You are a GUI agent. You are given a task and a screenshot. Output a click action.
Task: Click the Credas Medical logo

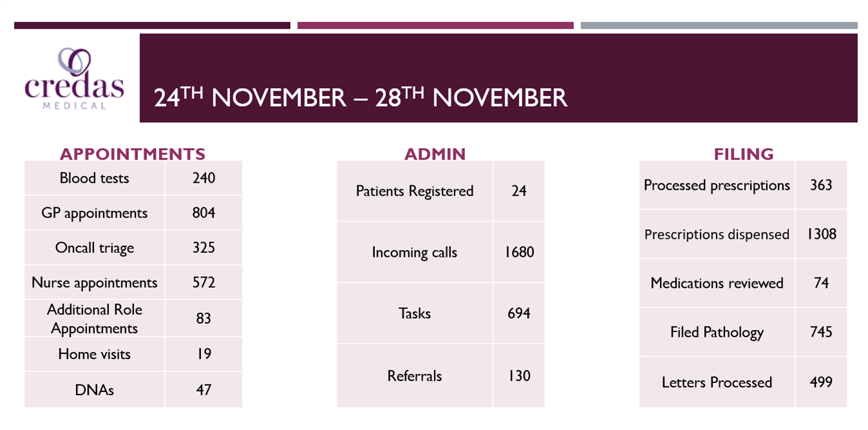click(74, 80)
